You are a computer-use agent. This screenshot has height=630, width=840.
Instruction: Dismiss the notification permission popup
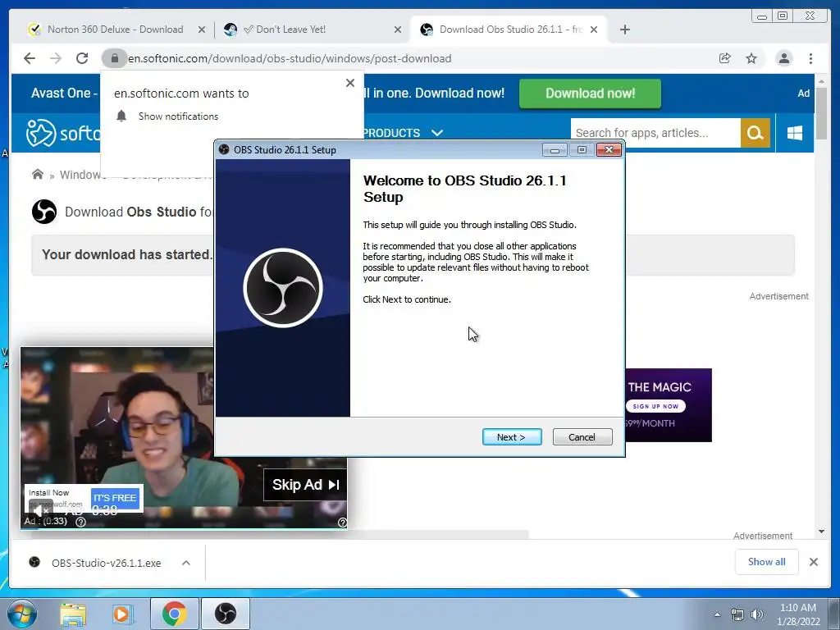[x=349, y=83]
